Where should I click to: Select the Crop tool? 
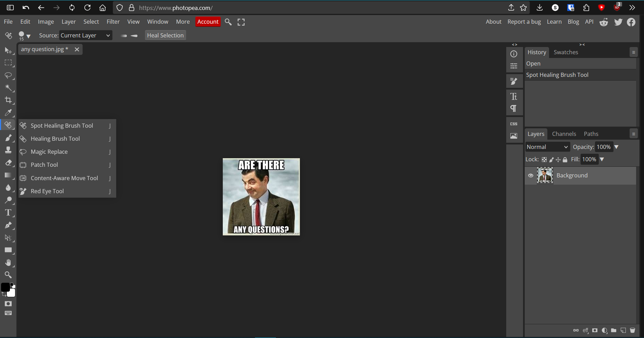(x=8, y=100)
